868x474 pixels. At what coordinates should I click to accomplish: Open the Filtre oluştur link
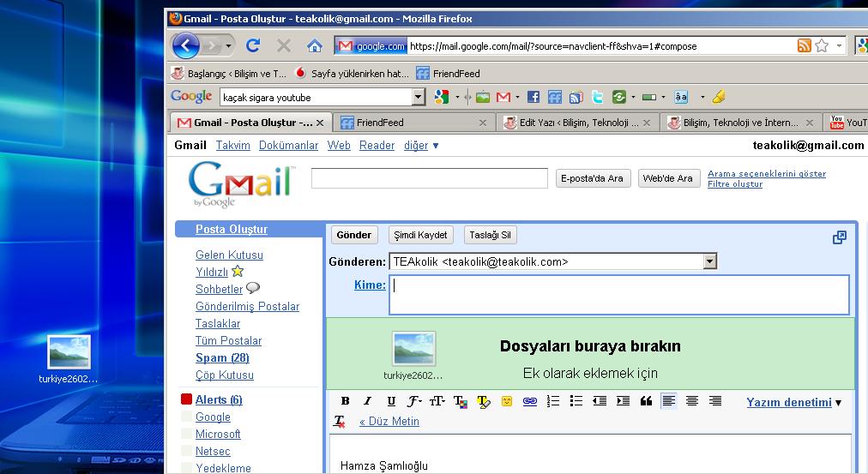tap(735, 184)
